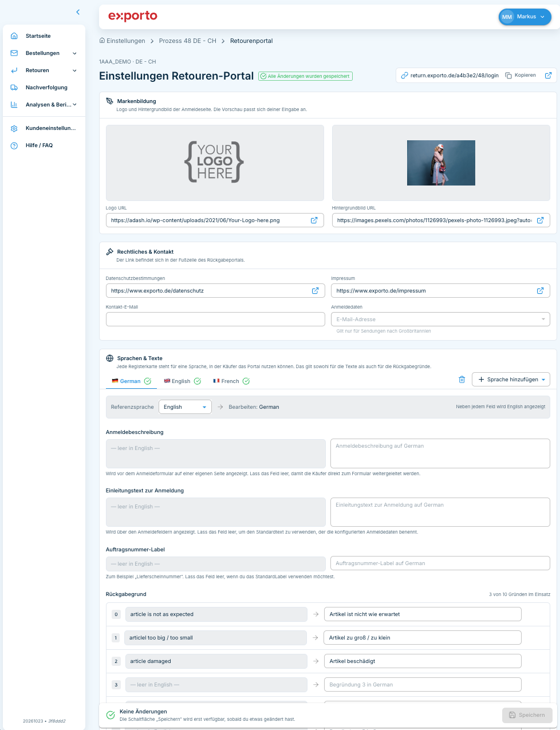This screenshot has height=730, width=560.
Task: Expand the Bestellungen menu
Action: (x=74, y=53)
